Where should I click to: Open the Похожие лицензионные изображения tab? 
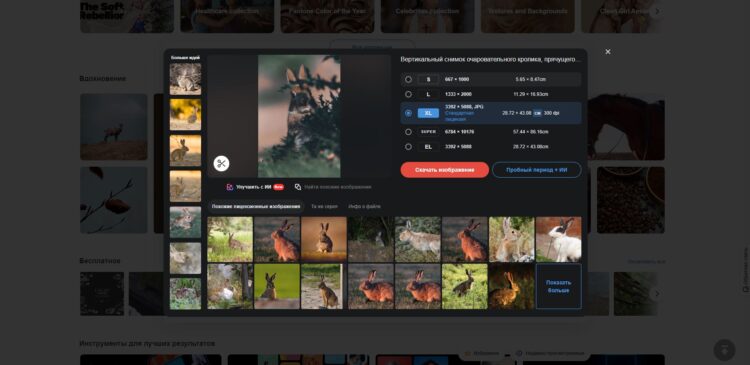[256, 207]
